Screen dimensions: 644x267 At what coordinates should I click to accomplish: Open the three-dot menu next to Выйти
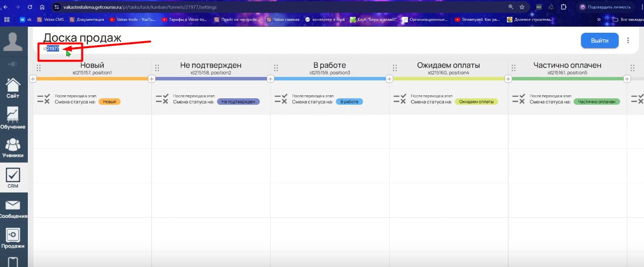(x=628, y=41)
